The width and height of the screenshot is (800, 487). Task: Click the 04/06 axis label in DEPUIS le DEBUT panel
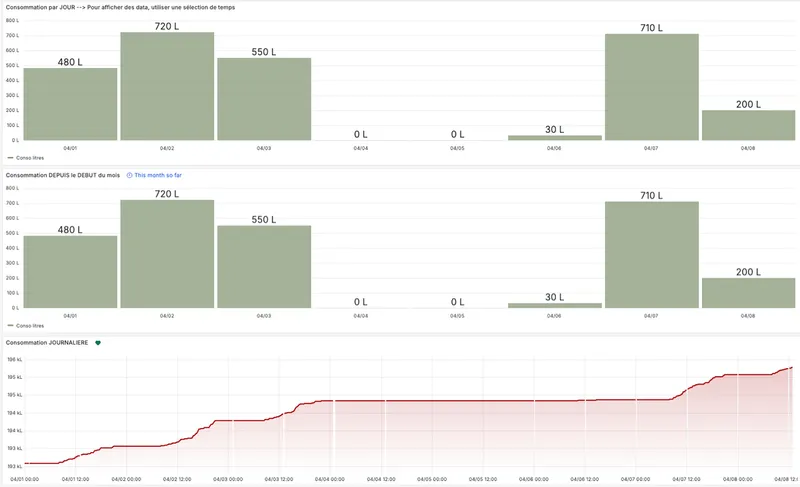coord(554,316)
